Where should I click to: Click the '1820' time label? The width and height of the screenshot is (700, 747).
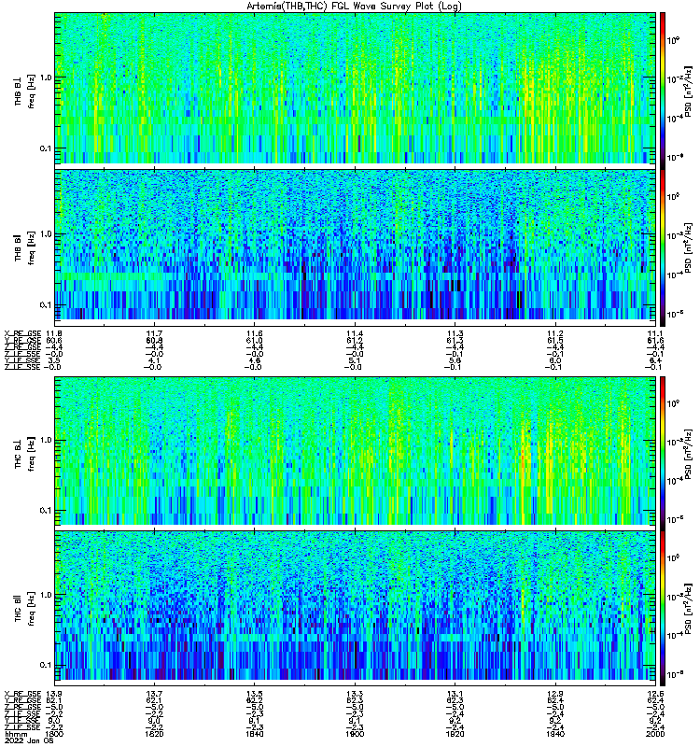154,734
